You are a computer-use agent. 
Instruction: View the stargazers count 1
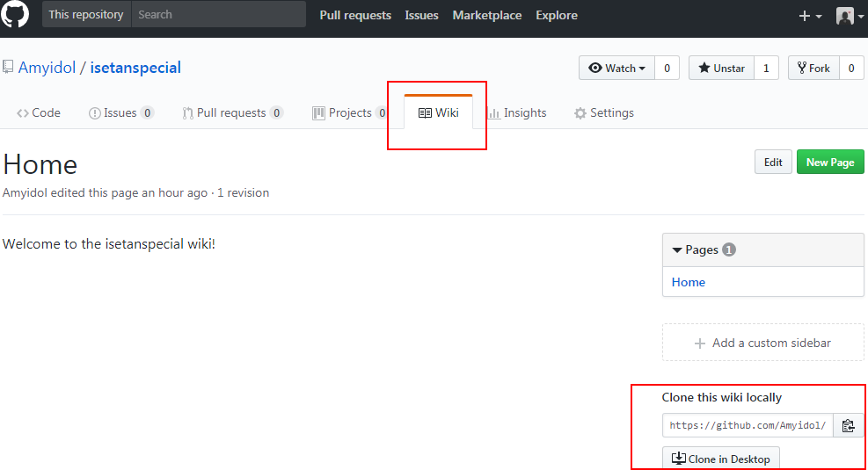tap(766, 68)
